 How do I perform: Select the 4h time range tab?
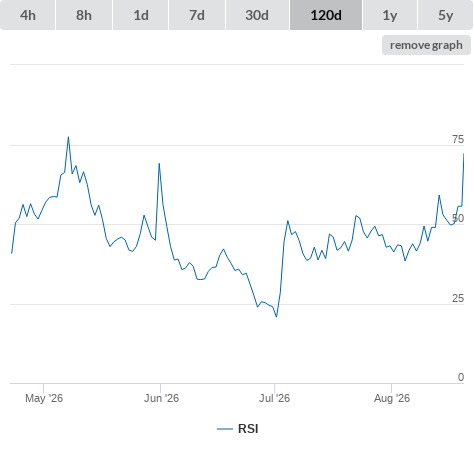(x=28, y=15)
